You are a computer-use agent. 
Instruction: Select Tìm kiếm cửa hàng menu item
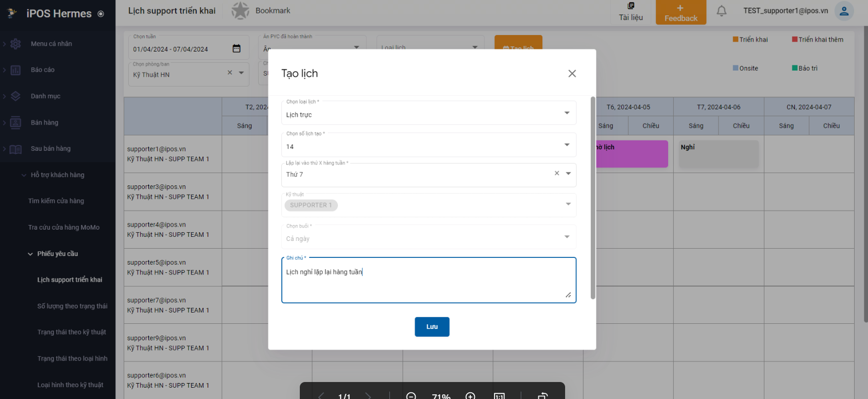coord(56,201)
